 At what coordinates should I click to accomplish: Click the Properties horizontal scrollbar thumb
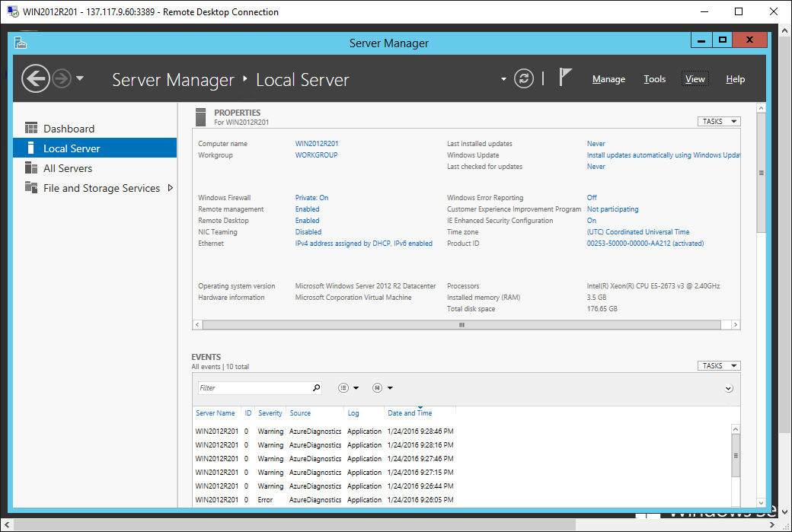point(461,325)
